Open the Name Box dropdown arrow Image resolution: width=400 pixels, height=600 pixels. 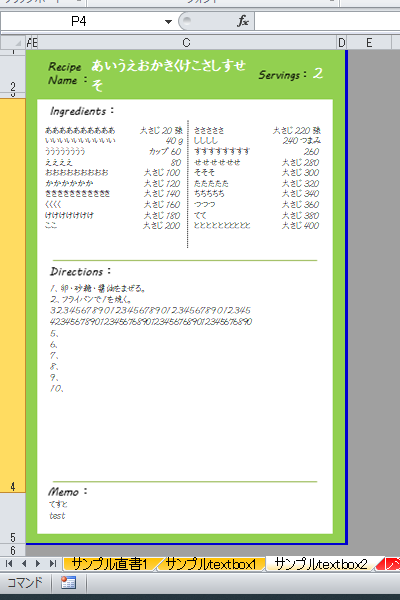point(168,21)
